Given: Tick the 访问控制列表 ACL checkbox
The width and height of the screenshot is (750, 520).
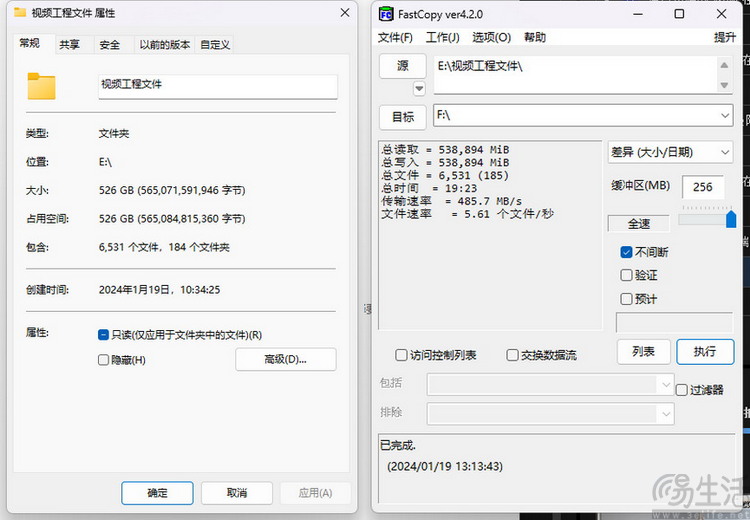Looking at the screenshot, I should coord(401,355).
